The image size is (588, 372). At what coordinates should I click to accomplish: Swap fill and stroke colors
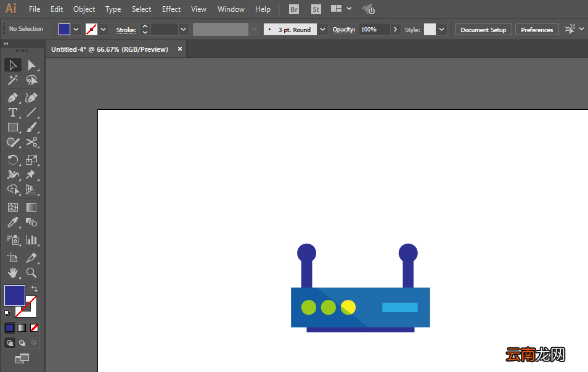pos(34,289)
